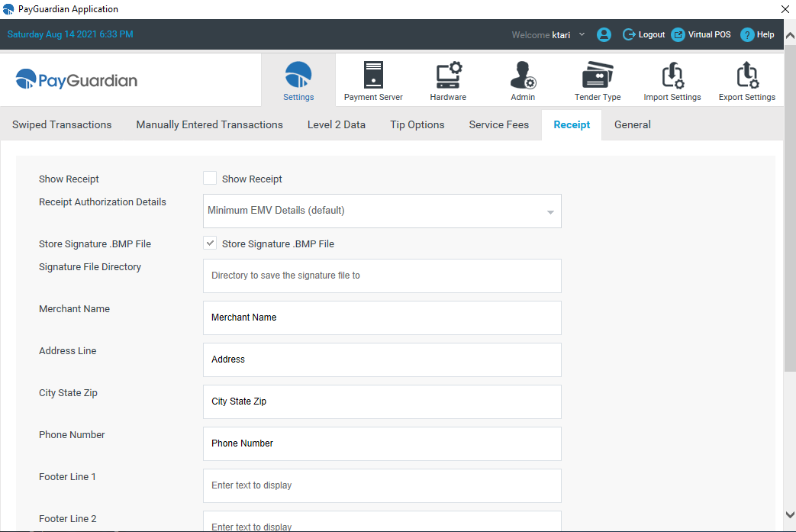Open Import Settings
The height and width of the screenshot is (532, 796).
672,79
